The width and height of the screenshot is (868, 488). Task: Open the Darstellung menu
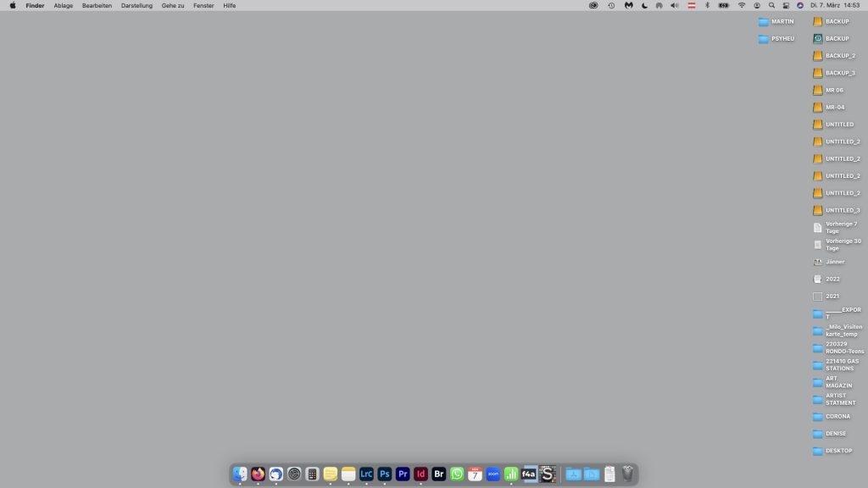[136, 5]
